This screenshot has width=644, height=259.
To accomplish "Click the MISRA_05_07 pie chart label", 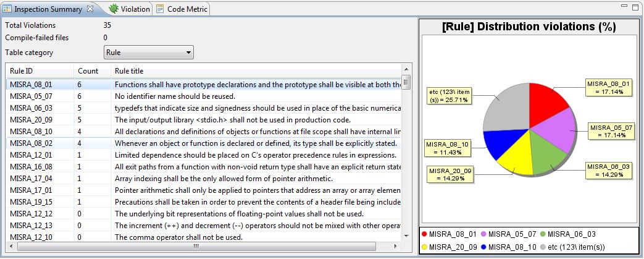I will [x=610, y=131].
